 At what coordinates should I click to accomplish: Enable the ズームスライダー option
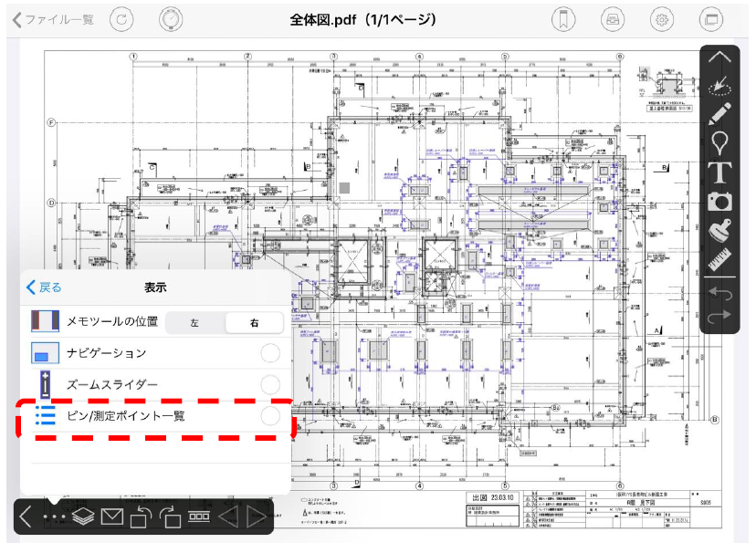click(270, 384)
